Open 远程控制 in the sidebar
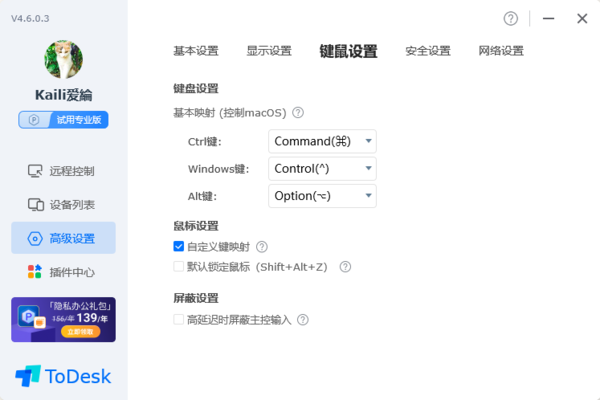The height and width of the screenshot is (400, 600). pos(64,171)
